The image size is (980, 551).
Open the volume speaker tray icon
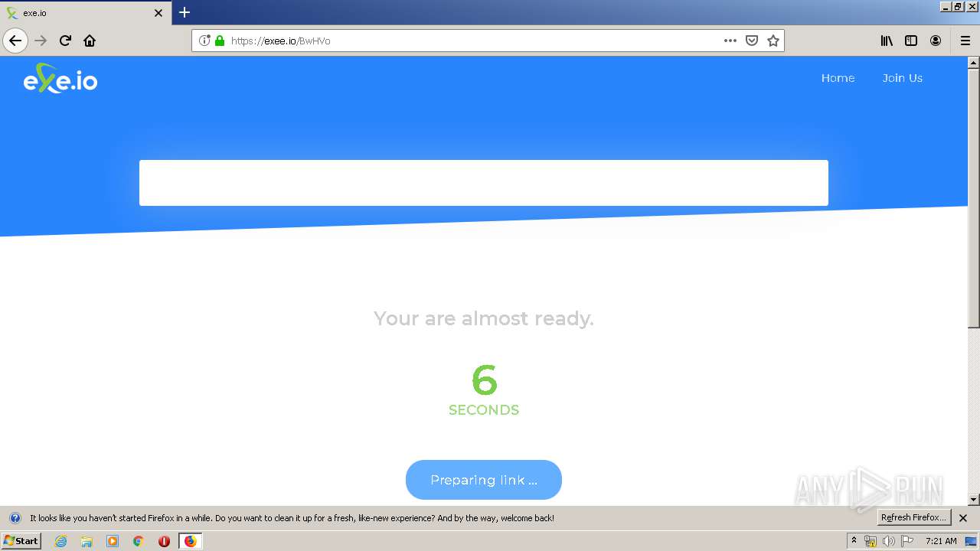(x=888, y=541)
